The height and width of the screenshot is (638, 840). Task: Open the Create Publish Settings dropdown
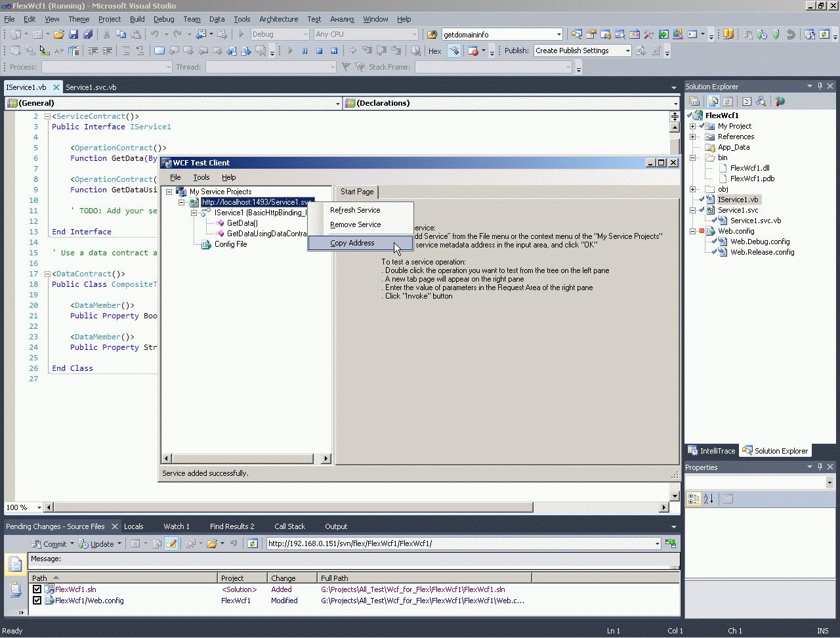pyautogui.click(x=627, y=51)
